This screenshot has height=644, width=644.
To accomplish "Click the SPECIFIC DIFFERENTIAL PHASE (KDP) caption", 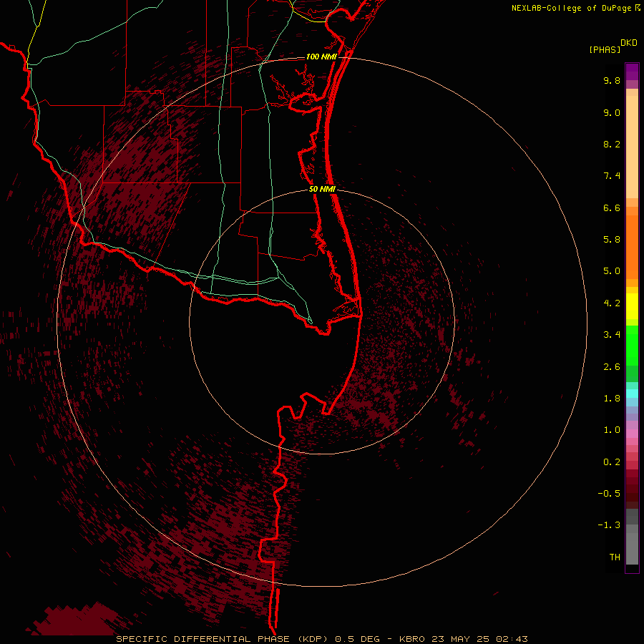I will click(x=224, y=639).
